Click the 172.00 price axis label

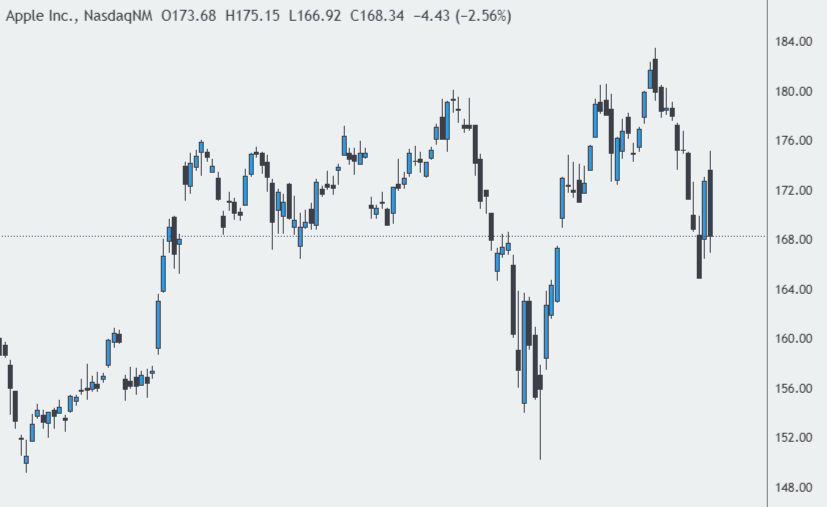click(793, 190)
